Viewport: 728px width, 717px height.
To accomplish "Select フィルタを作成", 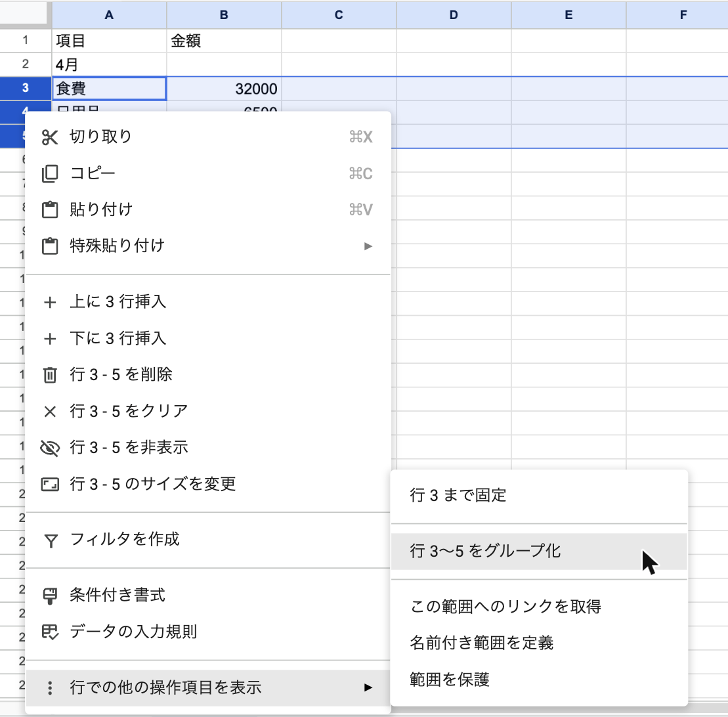I will click(208, 540).
